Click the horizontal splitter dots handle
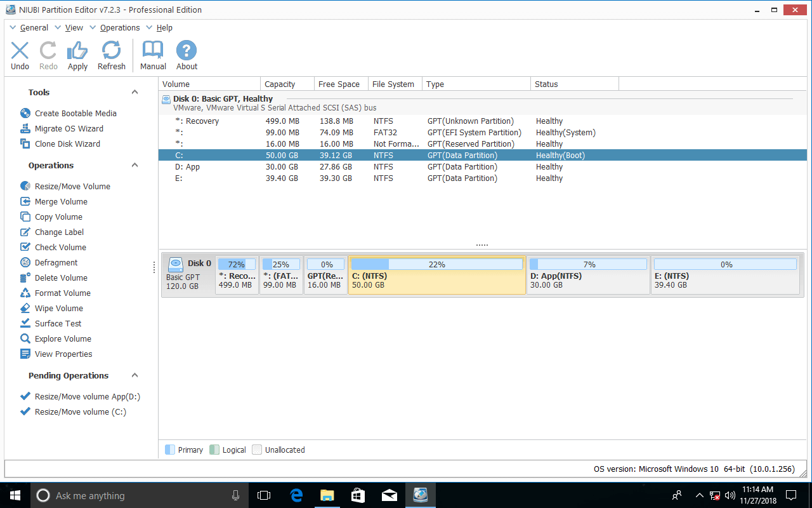This screenshot has height=508, width=812. click(x=482, y=245)
